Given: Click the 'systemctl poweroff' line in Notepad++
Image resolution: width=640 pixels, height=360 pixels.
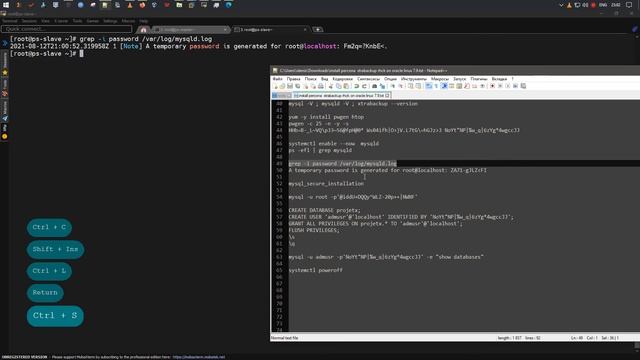Looking at the screenshot, I should [316, 270].
